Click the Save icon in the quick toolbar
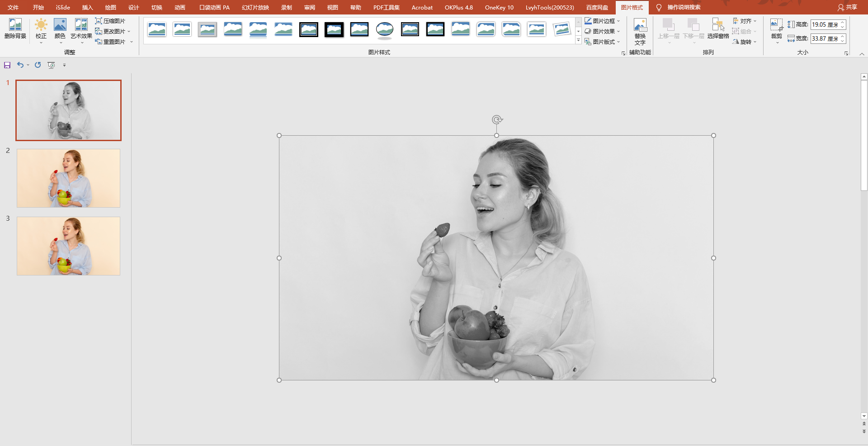 point(7,65)
